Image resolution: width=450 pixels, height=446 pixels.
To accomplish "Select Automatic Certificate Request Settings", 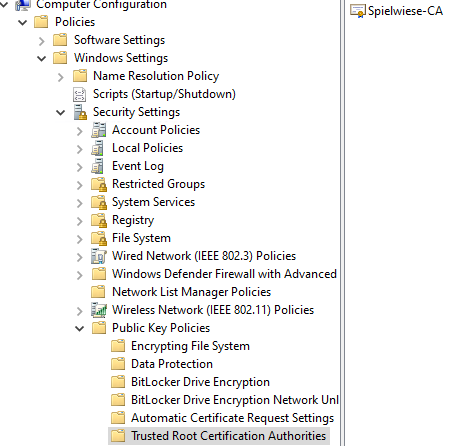I will coord(232,418).
